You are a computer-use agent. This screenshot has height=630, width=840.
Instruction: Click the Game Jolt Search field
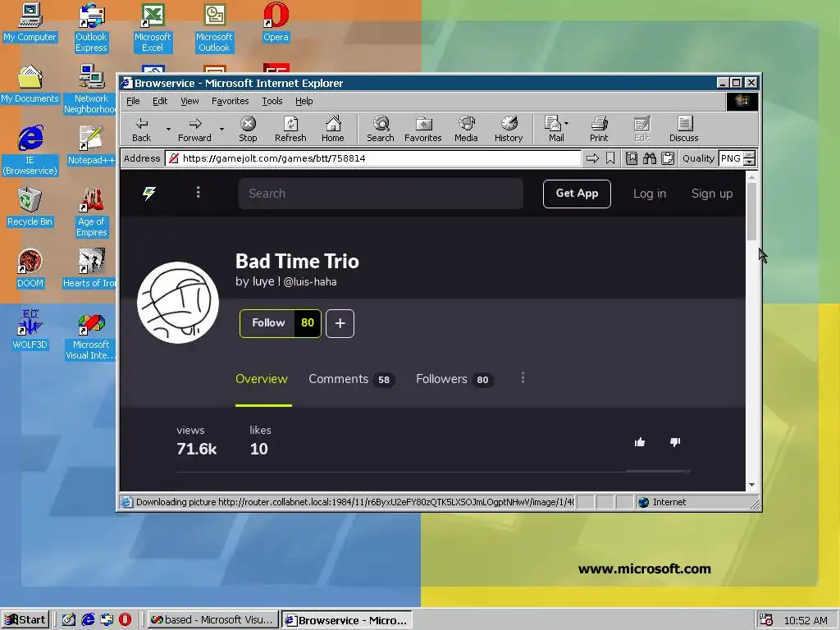(x=381, y=194)
